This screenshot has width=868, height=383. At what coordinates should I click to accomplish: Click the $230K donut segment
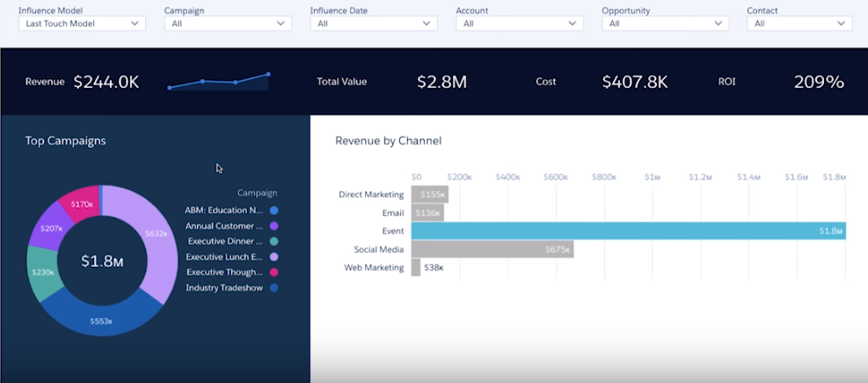(42, 272)
